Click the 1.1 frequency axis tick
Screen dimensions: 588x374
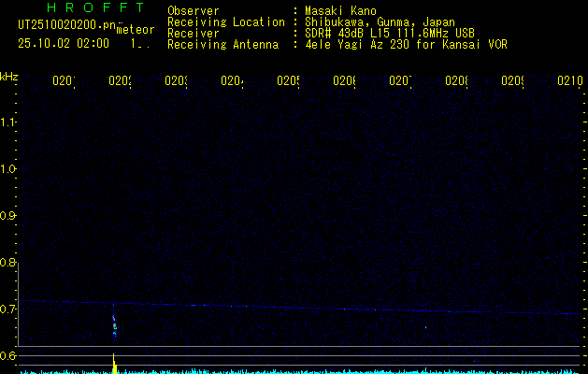[x=9, y=122]
